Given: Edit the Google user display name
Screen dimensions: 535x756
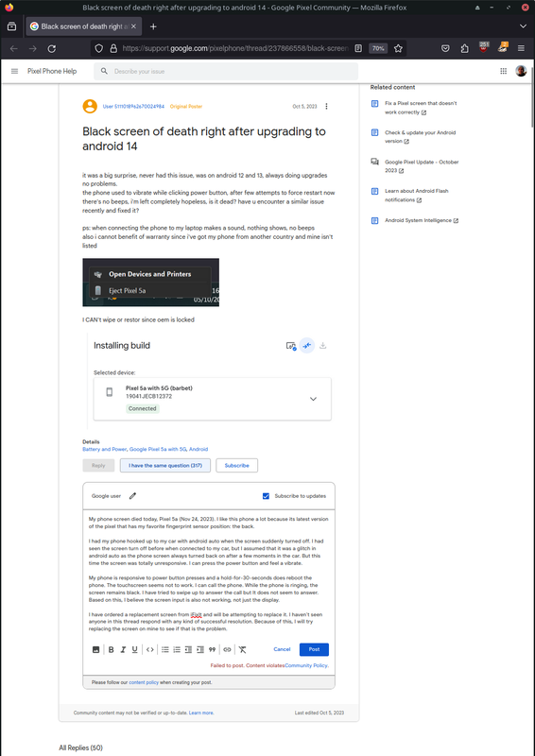Looking at the screenshot, I should tap(132, 495).
